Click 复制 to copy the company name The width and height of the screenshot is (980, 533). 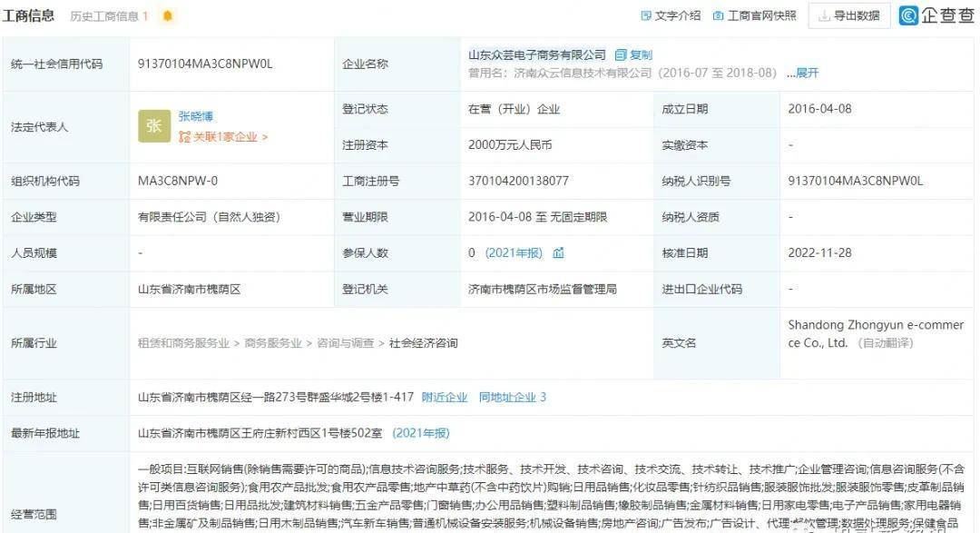tap(641, 55)
